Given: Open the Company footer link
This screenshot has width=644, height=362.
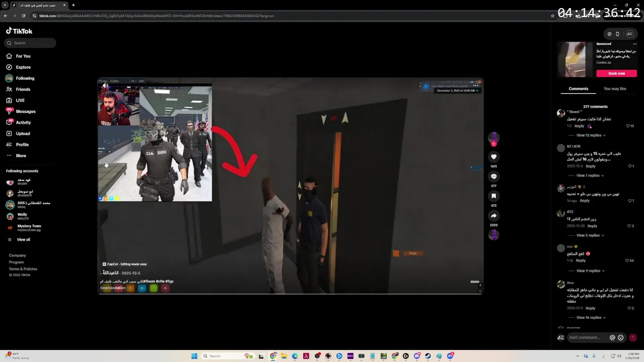Looking at the screenshot, I should 17,255.
